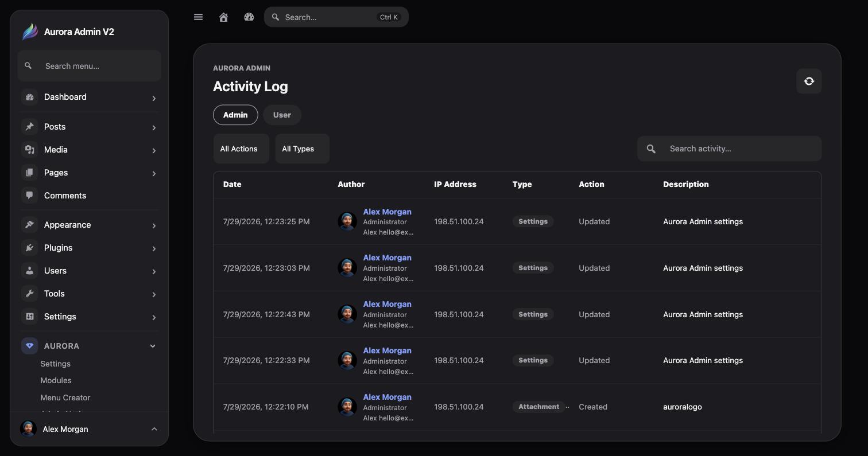Switch to the User tab
Image resolution: width=868 pixels, height=456 pixels.
(x=282, y=115)
